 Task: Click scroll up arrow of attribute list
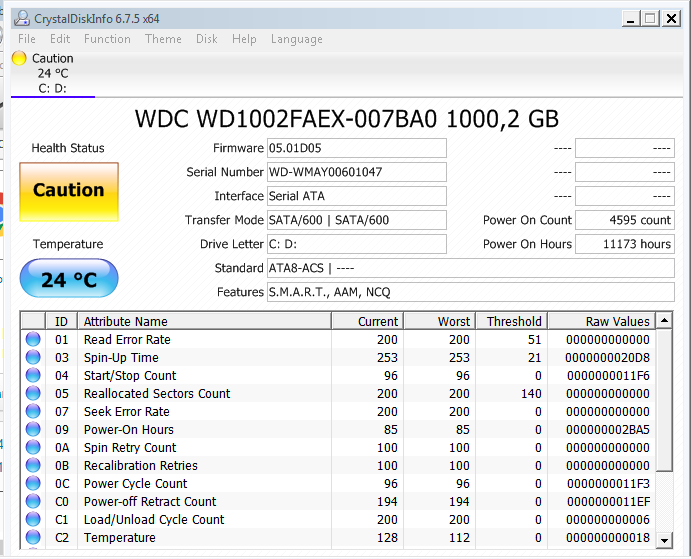(664, 320)
